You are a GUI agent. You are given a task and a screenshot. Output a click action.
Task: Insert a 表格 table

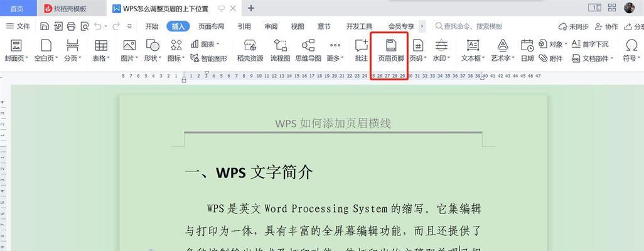coord(100,51)
